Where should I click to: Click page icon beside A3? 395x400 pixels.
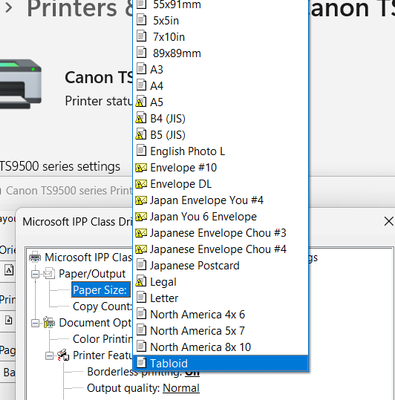[141, 69]
